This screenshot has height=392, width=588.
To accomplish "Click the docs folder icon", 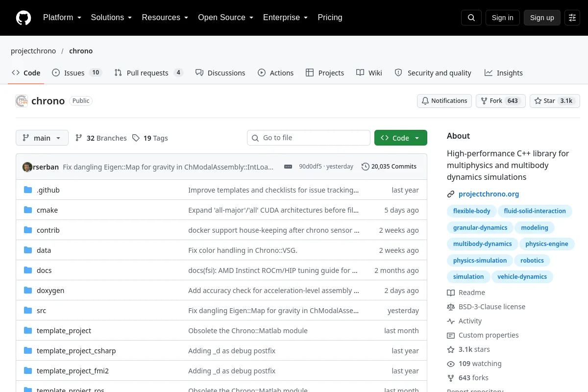I will pyautogui.click(x=28, y=270).
